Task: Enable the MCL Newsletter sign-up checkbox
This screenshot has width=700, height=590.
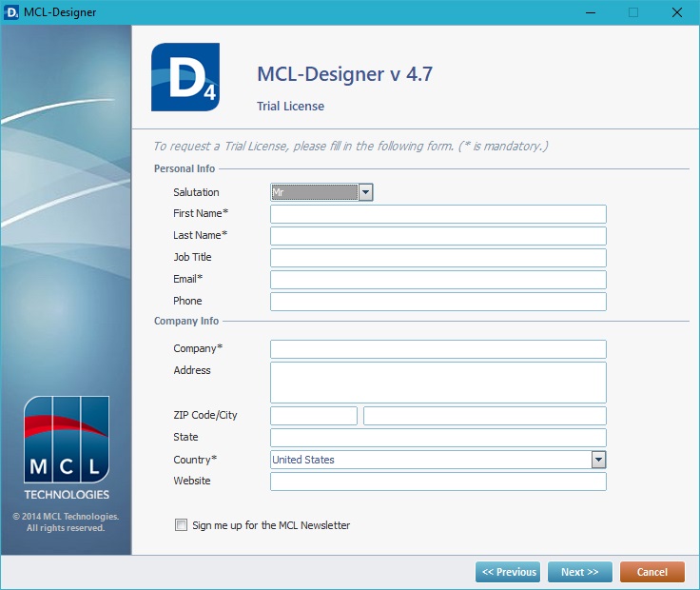Action: [182, 525]
